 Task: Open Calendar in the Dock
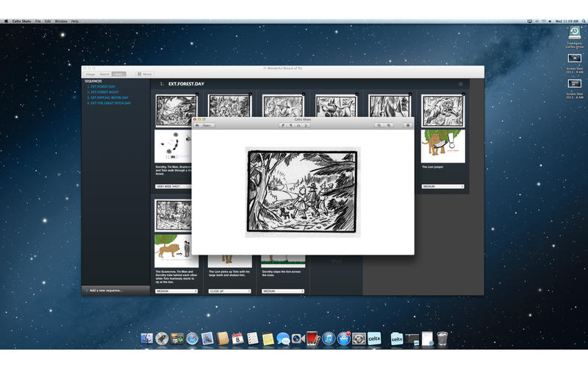(237, 339)
